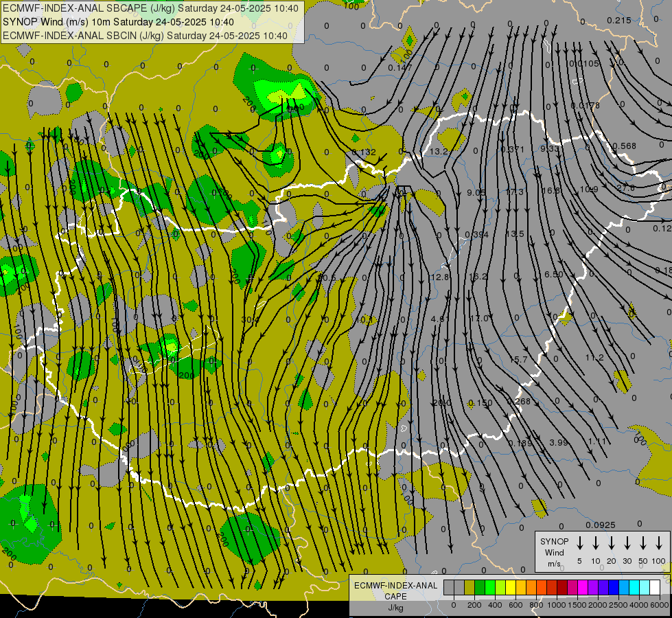Click the 0.394 value on the map
Viewport: 672px width, 618px height.
(x=476, y=235)
